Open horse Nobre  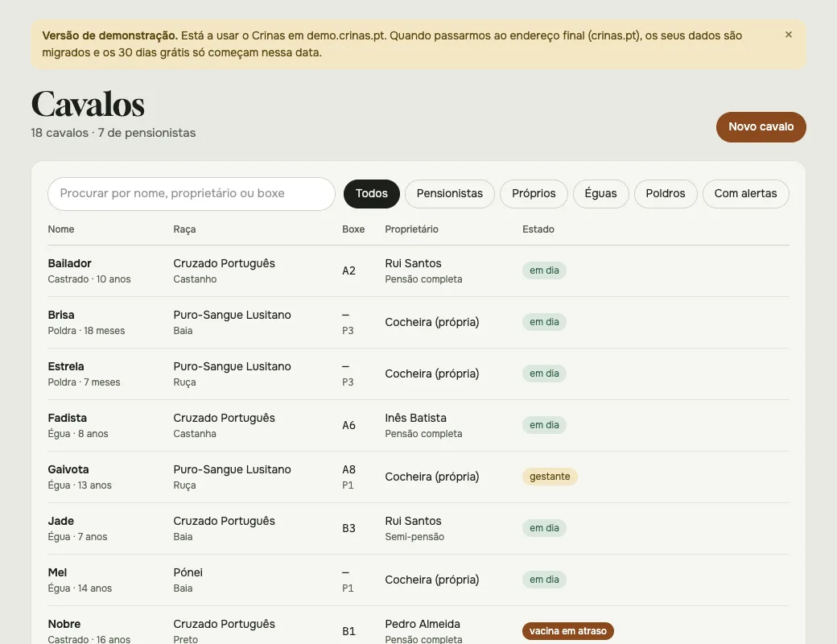point(64,624)
